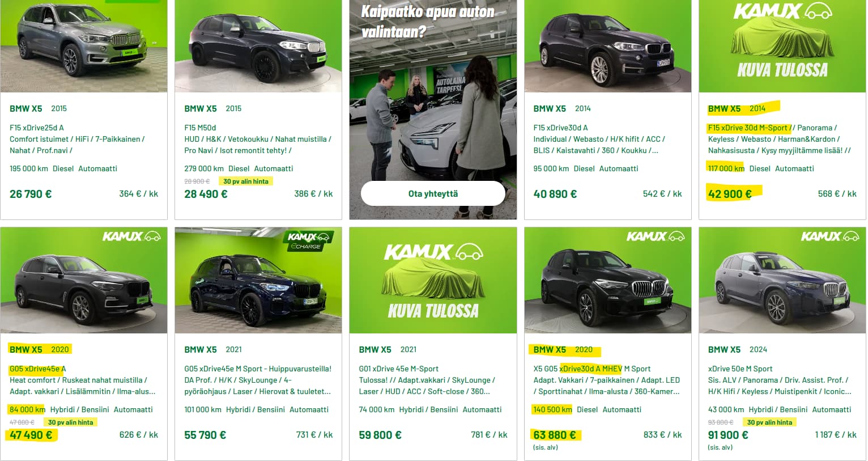
Task: Open the 2014 F15 xDrive30d A car image
Action: (x=608, y=46)
